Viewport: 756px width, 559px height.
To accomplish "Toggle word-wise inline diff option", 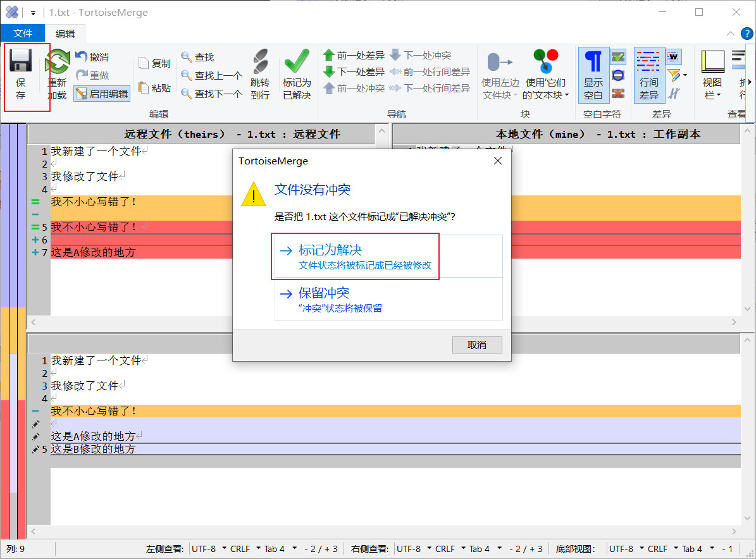I will tap(674, 57).
